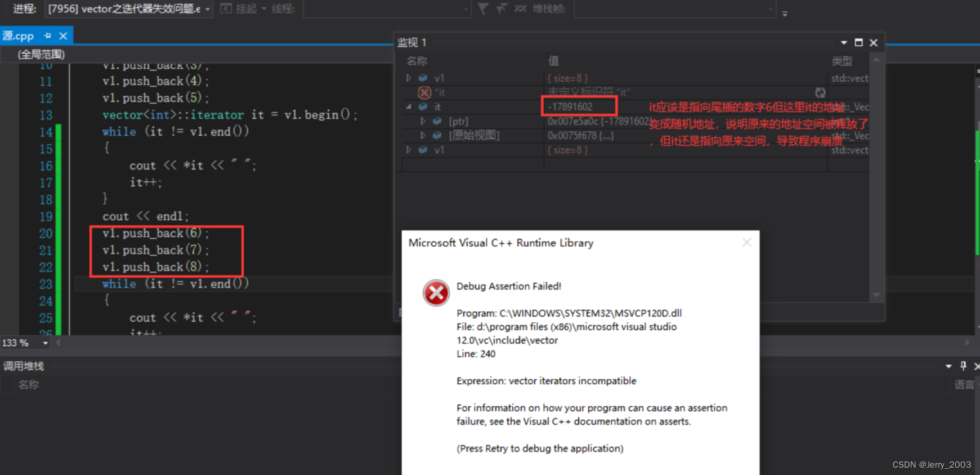Close the 源.cpp tab
The height and width of the screenshot is (475, 980).
[63, 36]
